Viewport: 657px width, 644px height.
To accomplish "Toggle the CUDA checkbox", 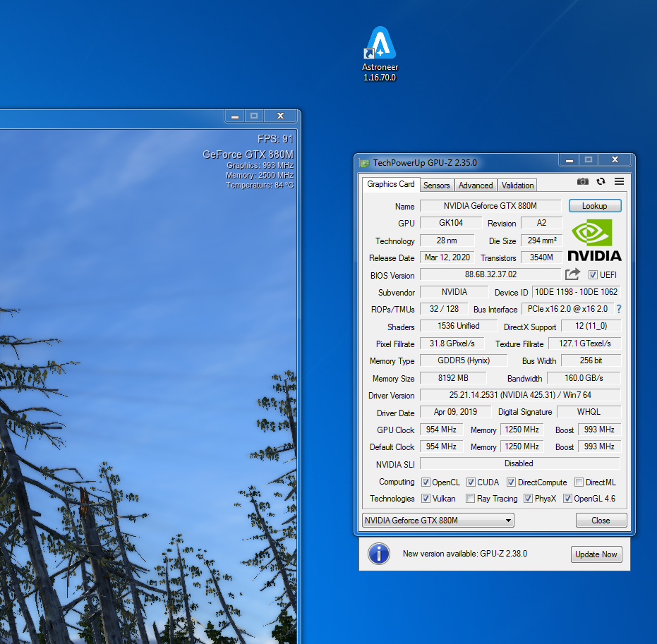I will (x=471, y=482).
